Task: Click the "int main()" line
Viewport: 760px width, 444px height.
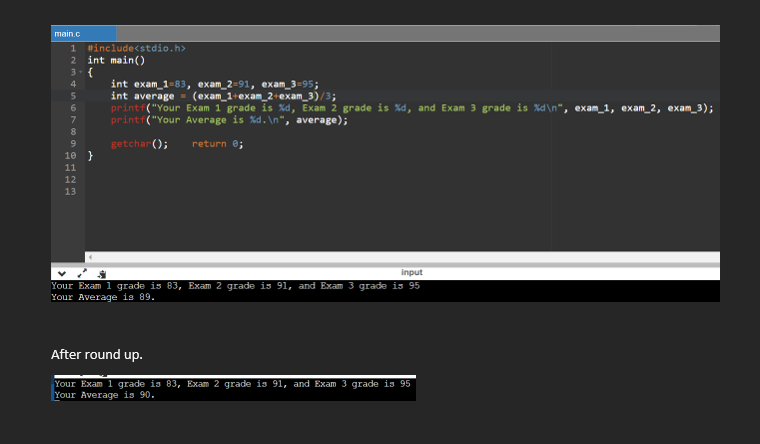Action: click(x=116, y=60)
